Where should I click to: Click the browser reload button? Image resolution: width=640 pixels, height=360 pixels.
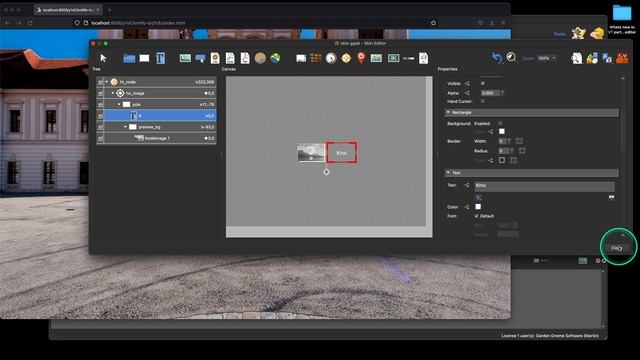tap(30, 23)
